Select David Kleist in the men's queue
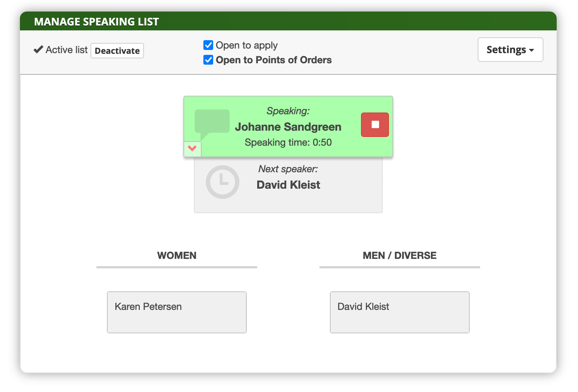Screen dimensions: 578x392 point(399,312)
